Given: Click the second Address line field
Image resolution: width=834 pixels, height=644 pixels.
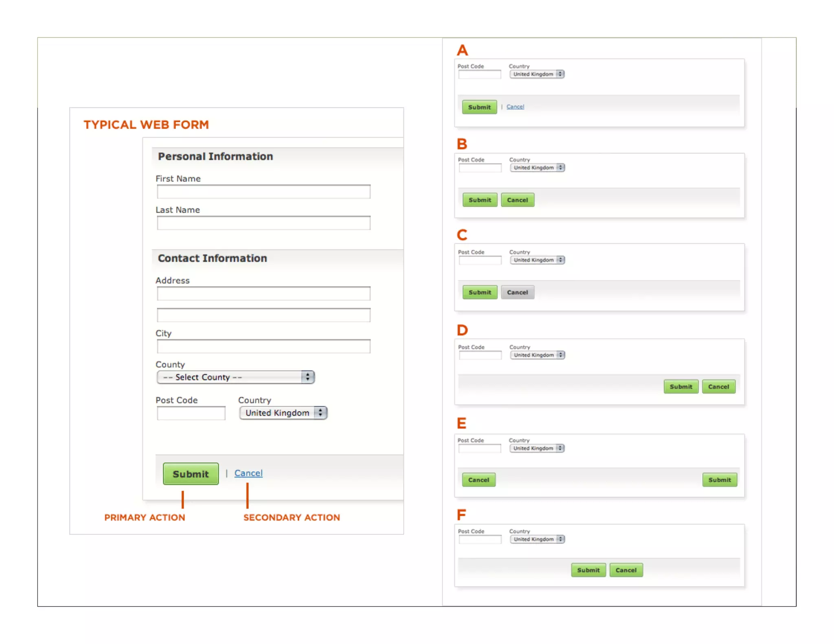Looking at the screenshot, I should click(263, 315).
